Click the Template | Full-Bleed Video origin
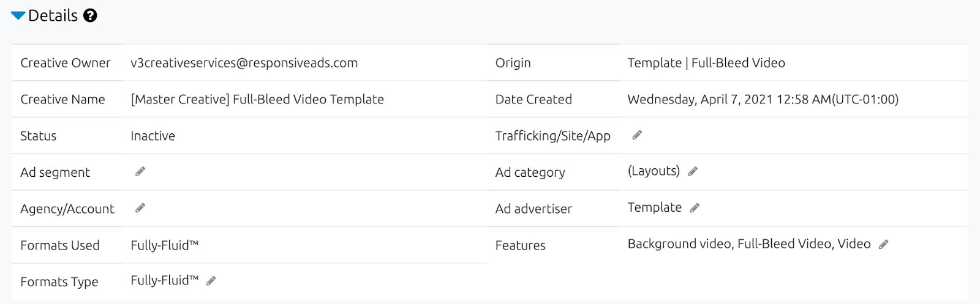 pos(706,63)
